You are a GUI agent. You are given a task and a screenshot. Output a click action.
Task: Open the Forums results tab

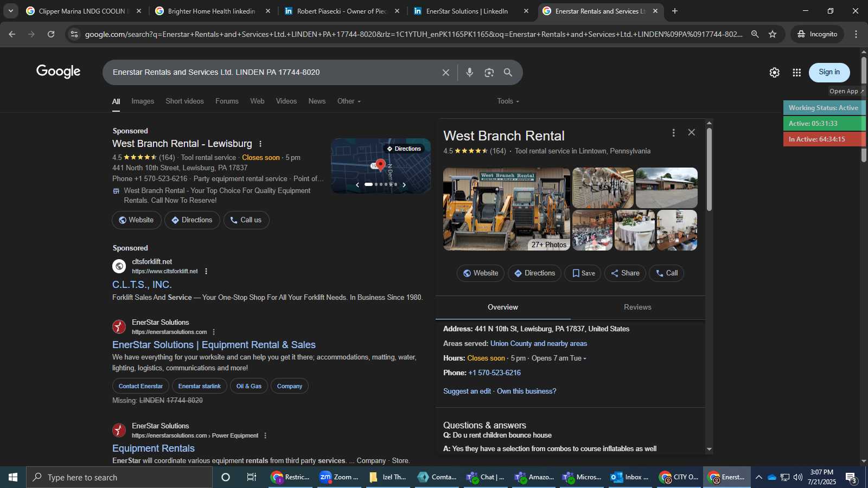click(227, 101)
